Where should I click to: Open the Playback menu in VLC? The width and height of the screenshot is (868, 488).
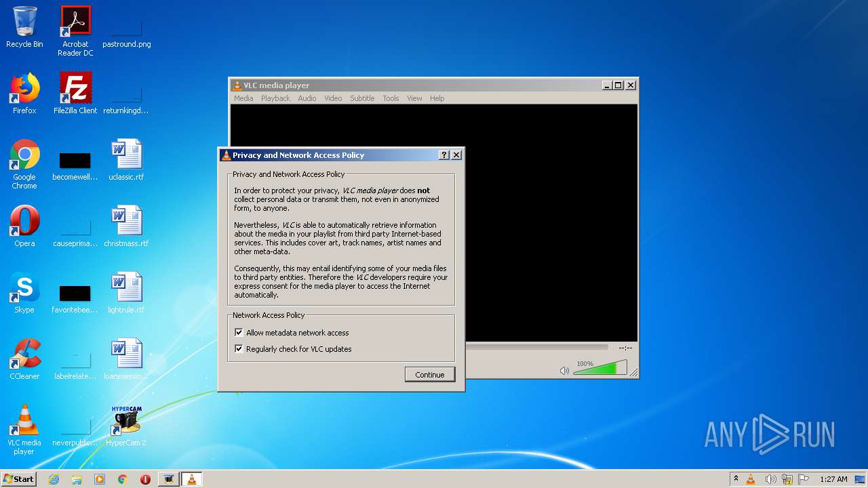pyautogui.click(x=275, y=98)
